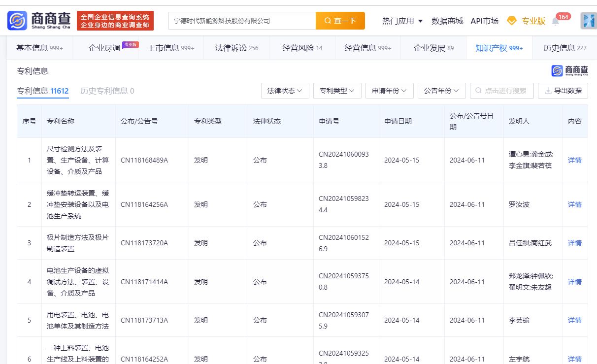Open the notification bell with 164 badge
Image resolution: width=597 pixels, height=364 pixels.
[556, 21]
